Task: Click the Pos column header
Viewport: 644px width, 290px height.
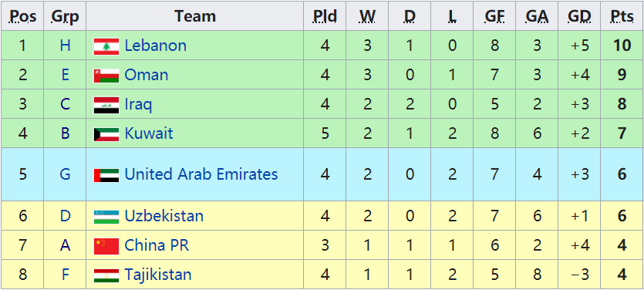Action: click(22, 16)
